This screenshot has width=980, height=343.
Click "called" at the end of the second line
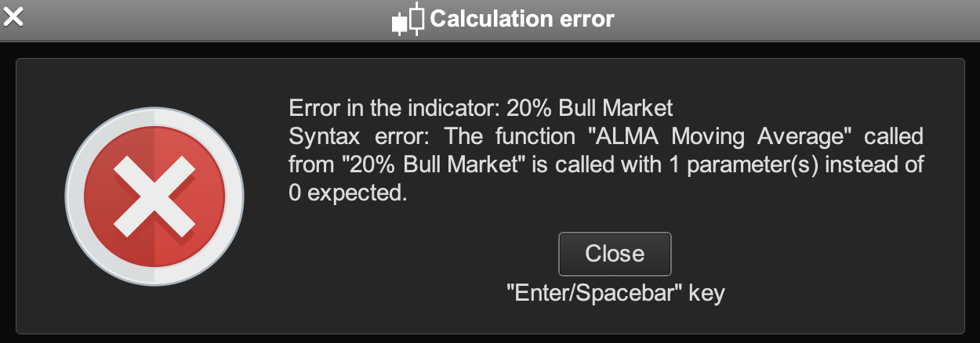893,137
